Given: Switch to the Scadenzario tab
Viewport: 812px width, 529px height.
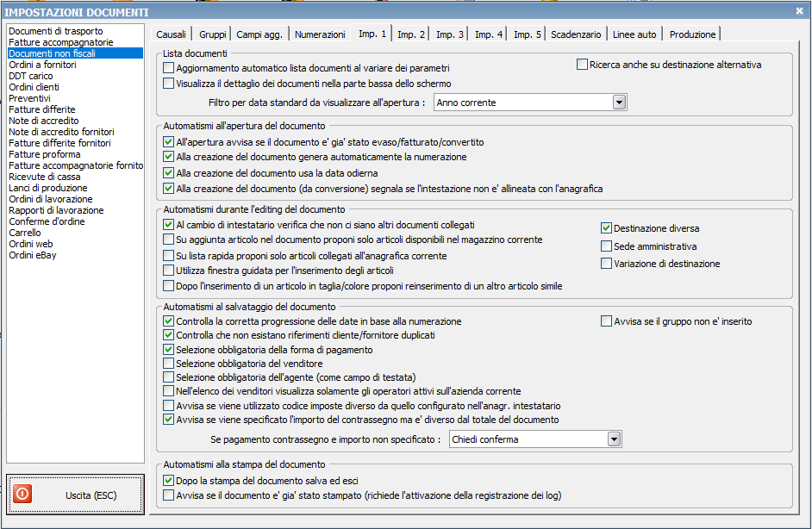Looking at the screenshot, I should (576, 34).
